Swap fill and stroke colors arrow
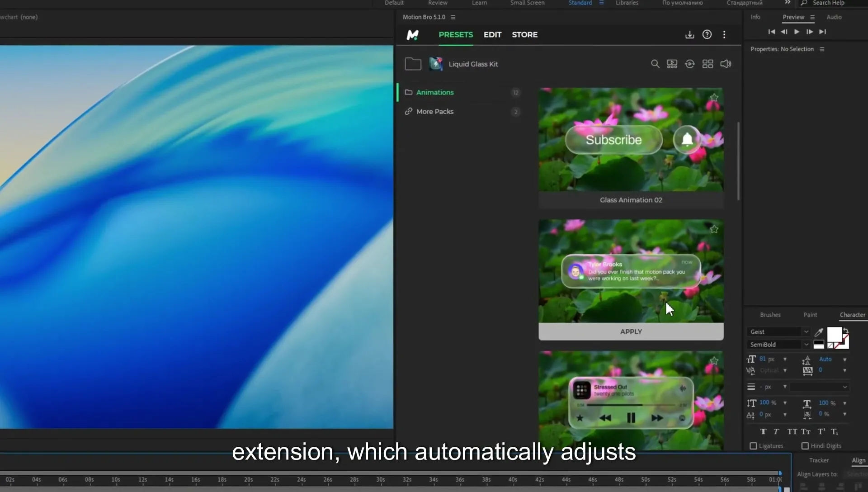868x492 pixels. (846, 330)
